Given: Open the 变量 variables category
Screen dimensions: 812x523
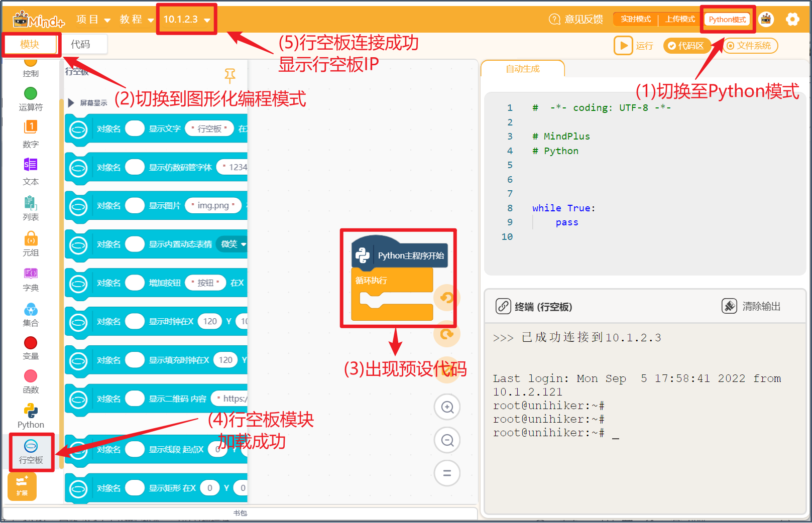Looking at the screenshot, I should [31, 348].
